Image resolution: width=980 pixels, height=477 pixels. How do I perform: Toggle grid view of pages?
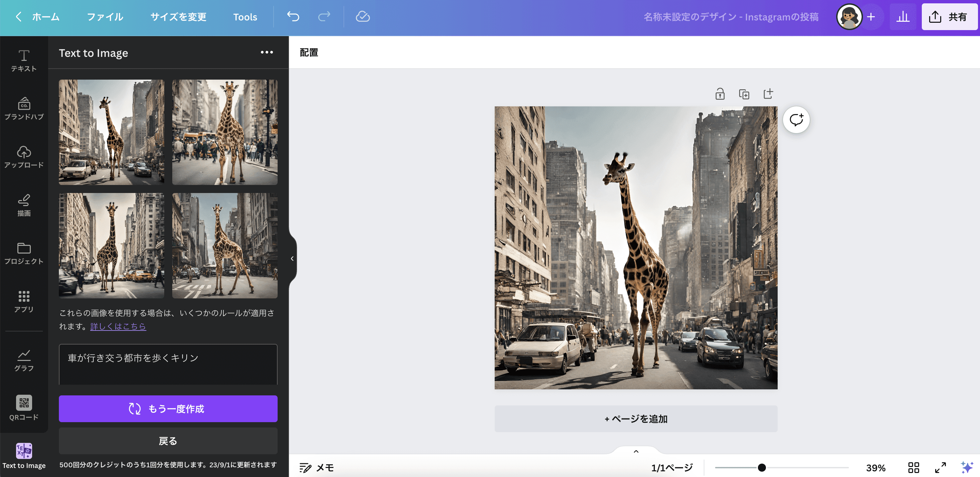coord(913,468)
